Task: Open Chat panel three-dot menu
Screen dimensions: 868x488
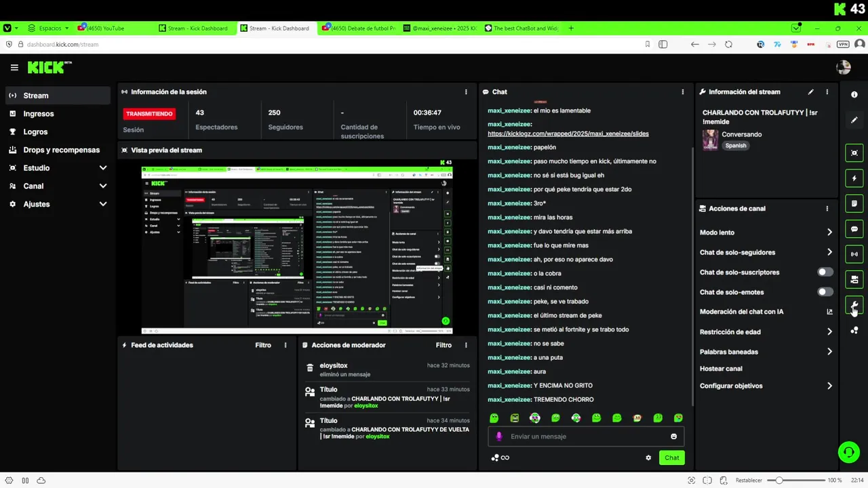Action: tap(682, 91)
